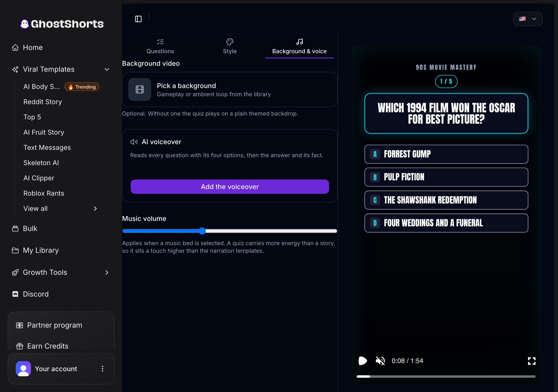
Task: Click the AI voiceover speaker icon
Action: [x=134, y=142]
